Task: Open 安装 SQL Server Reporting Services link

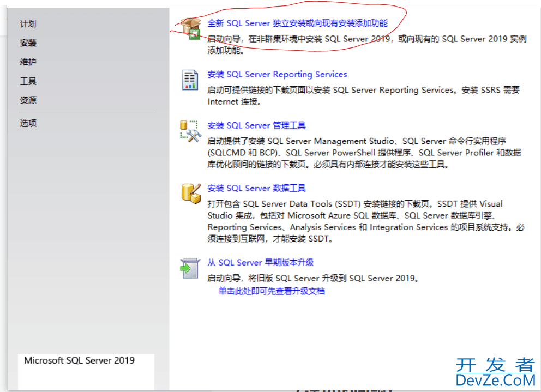Action: point(277,74)
